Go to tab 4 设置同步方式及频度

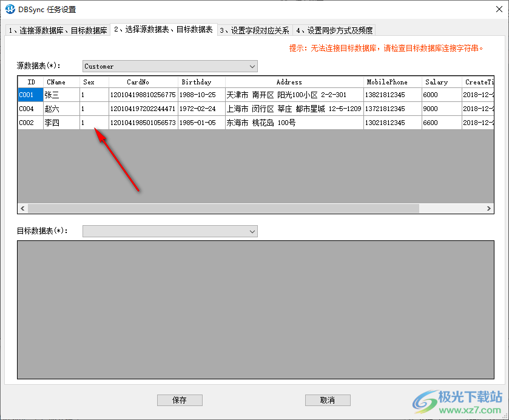click(x=334, y=30)
